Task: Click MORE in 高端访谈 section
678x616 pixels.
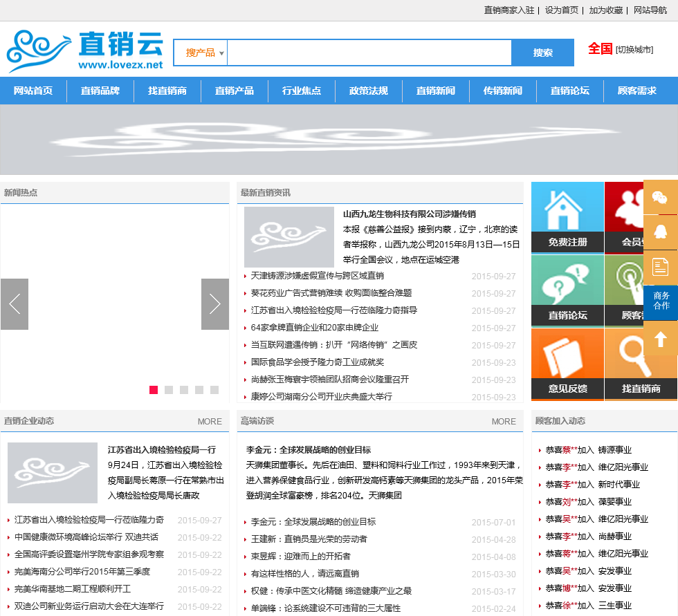Action: 504,422
